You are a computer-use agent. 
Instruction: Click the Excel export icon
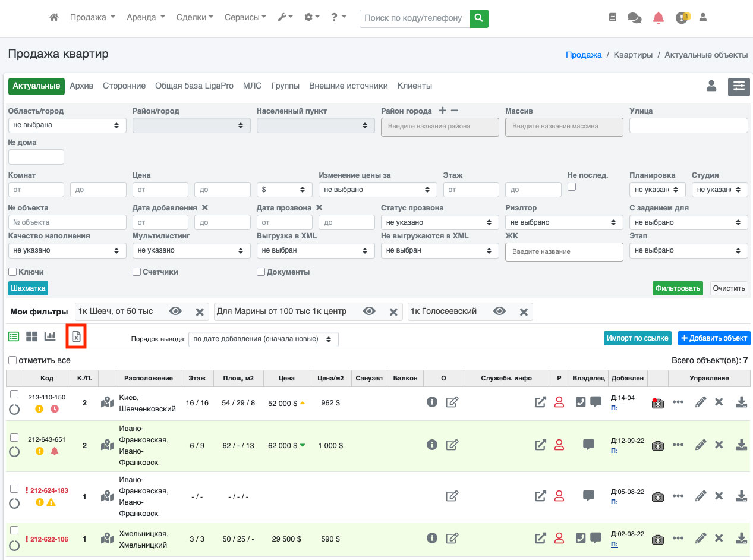76,336
